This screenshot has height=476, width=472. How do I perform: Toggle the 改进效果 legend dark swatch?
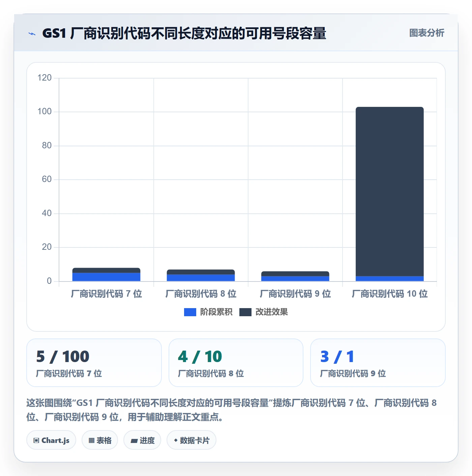click(x=245, y=312)
